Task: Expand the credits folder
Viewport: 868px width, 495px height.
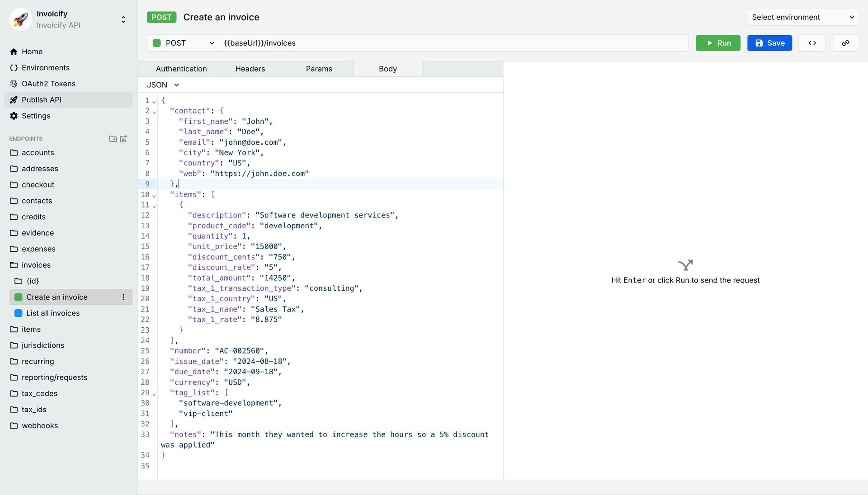Action: point(69,217)
